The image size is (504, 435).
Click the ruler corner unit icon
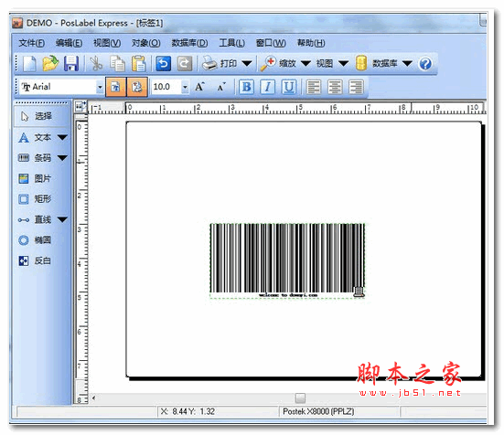point(80,106)
